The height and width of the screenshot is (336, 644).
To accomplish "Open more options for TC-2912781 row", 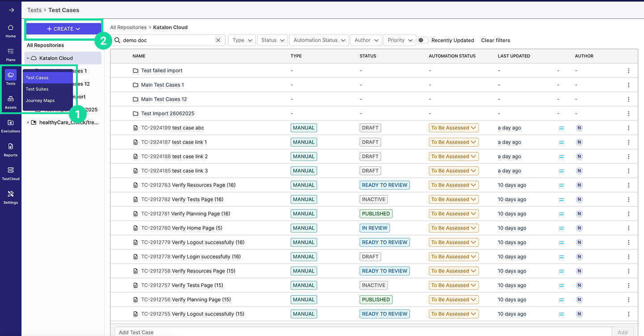I will click(x=629, y=214).
